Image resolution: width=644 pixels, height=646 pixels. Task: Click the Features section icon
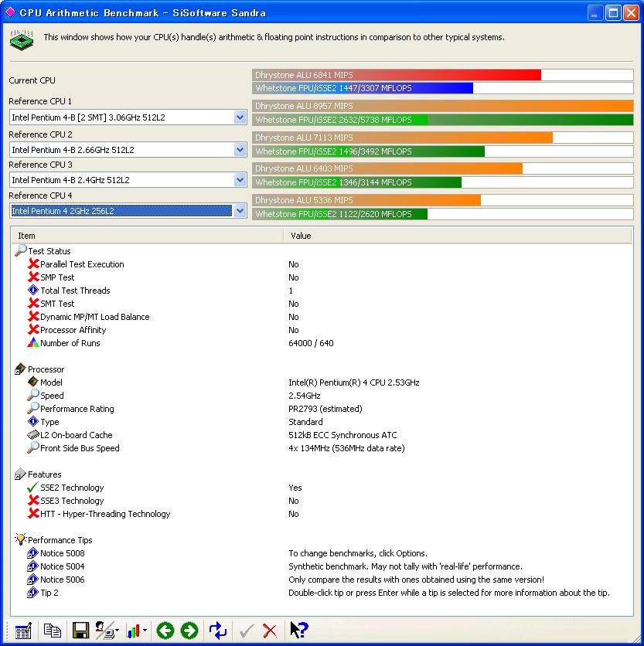[20, 474]
